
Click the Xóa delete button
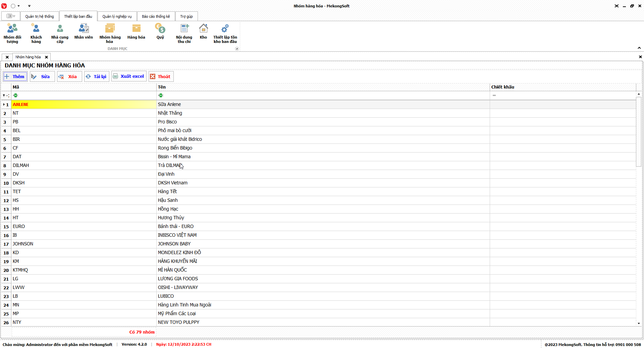click(69, 76)
